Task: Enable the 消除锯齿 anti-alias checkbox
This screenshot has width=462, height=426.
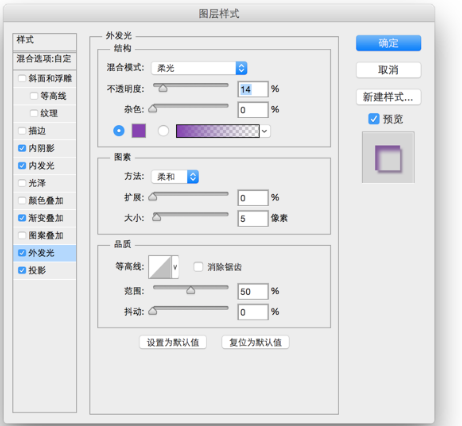Action: (198, 267)
